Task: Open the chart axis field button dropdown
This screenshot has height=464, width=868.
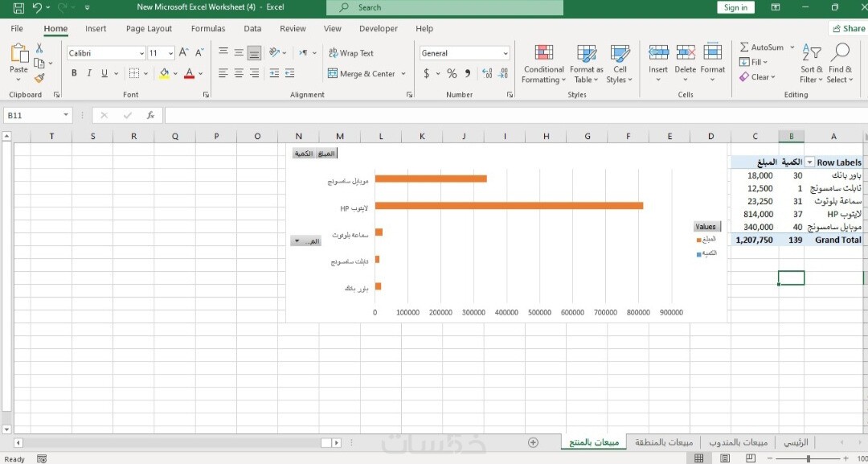Action: (305, 241)
